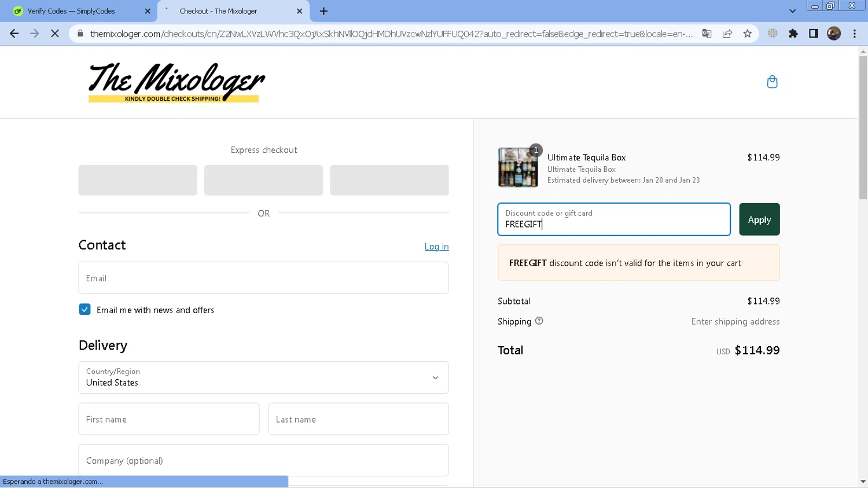Image resolution: width=868 pixels, height=488 pixels.
Task: Click the shipping help question mark icon
Action: (x=539, y=321)
